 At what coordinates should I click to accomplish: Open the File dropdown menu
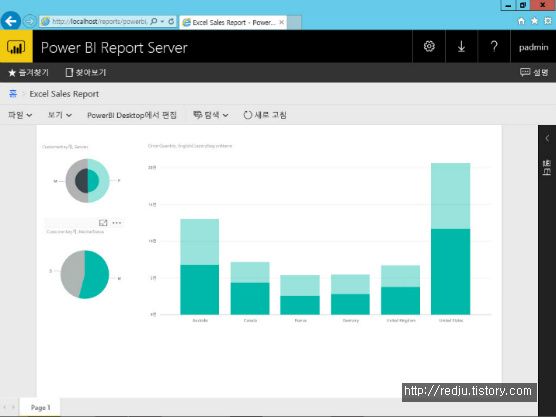click(x=20, y=115)
